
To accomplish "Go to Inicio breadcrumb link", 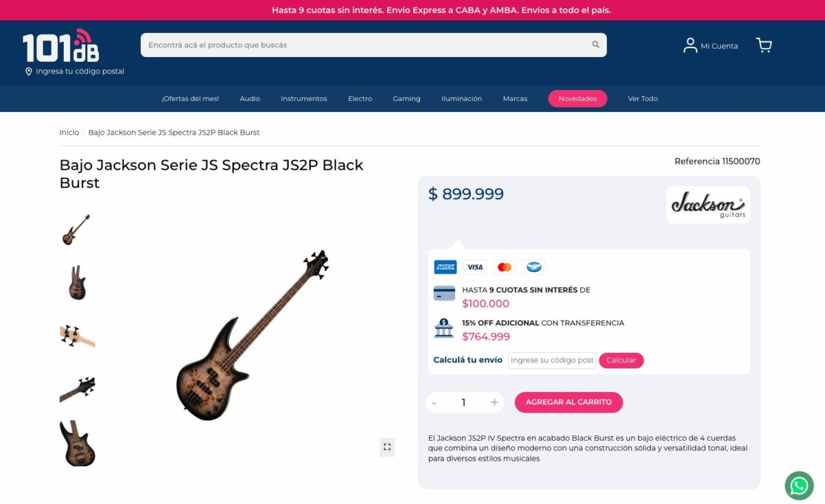I will (x=69, y=132).
